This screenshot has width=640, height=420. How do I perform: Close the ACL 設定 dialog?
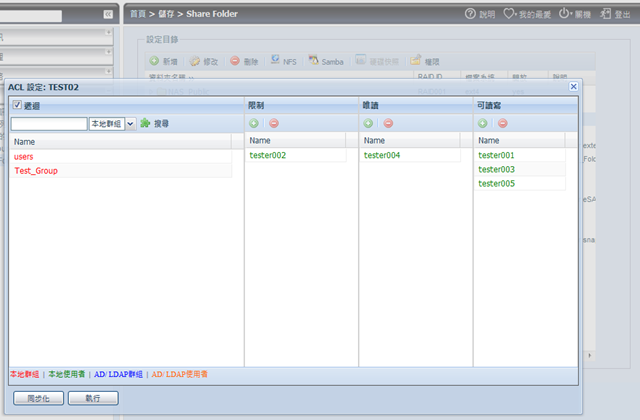click(573, 87)
